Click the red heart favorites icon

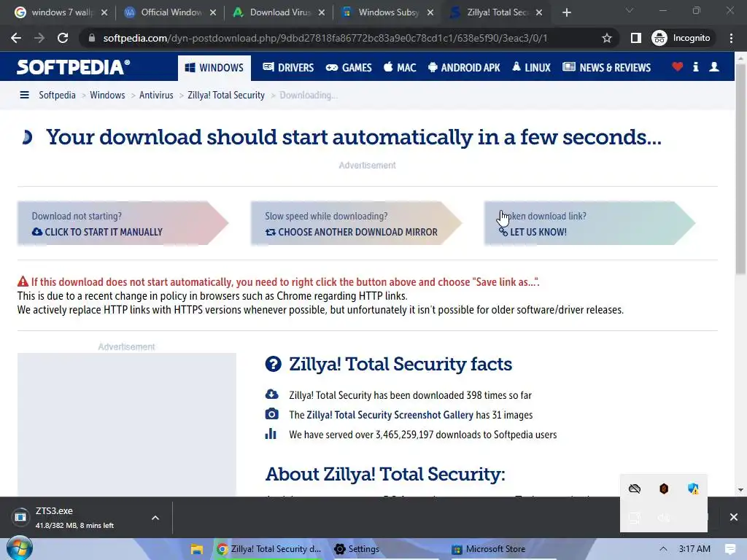[677, 67]
